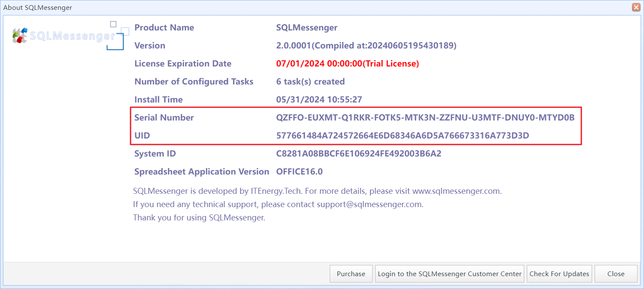This screenshot has width=644, height=289.
Task: Click the SQLMessenger product name value
Action: (307, 27)
